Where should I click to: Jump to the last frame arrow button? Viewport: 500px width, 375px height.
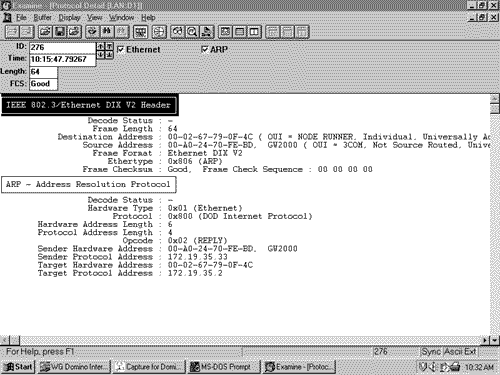tap(109, 55)
